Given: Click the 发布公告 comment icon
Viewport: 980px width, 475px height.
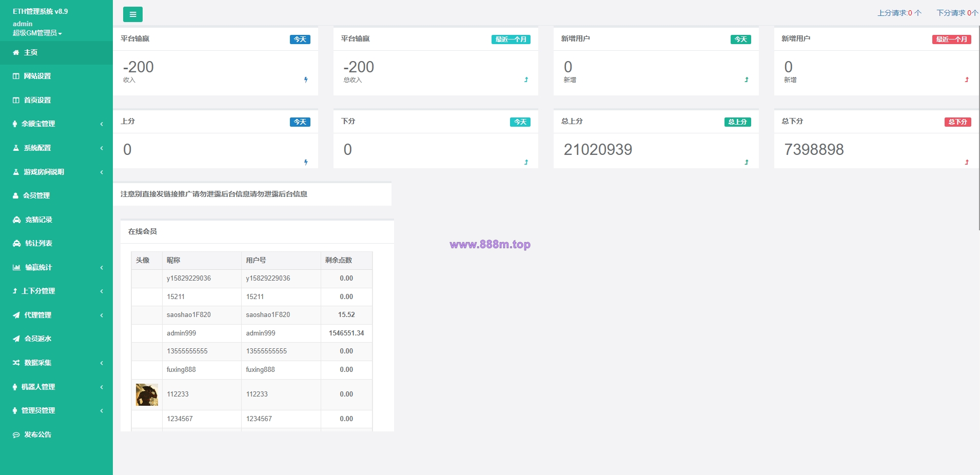Looking at the screenshot, I should (x=16, y=434).
